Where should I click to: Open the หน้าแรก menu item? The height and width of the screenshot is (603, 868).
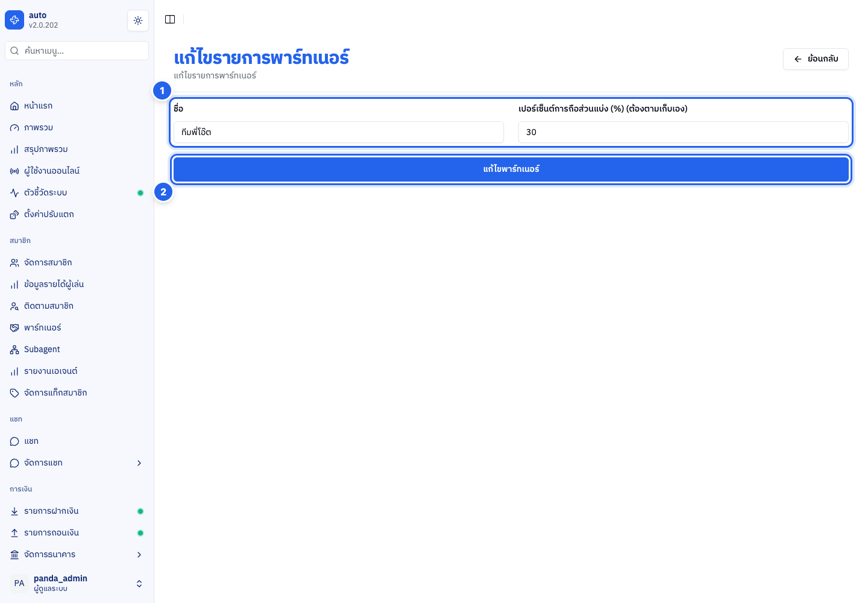coord(77,106)
